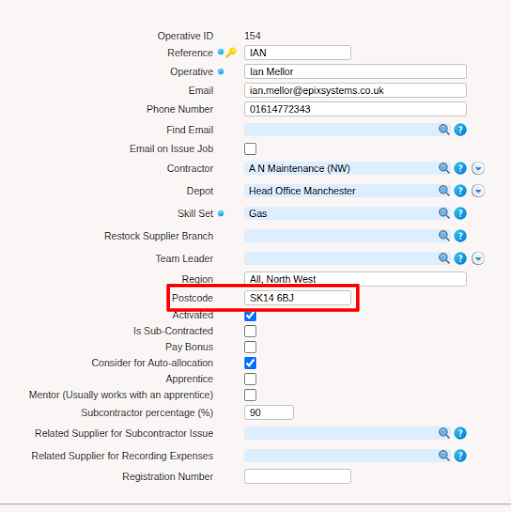The width and height of the screenshot is (511, 512).
Task: Search Related Supplier for Recording Expenses
Action: click(444, 455)
